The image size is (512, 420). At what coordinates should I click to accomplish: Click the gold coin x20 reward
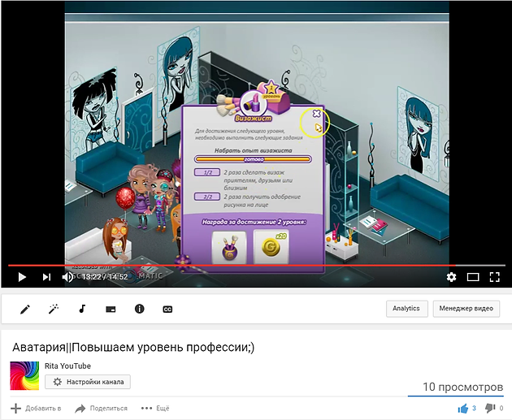(x=271, y=246)
